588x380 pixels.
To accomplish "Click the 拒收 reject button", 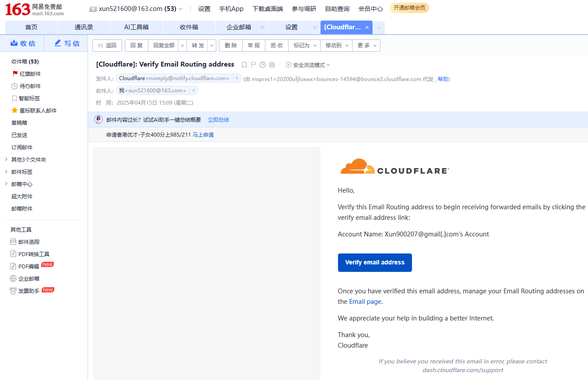I will pos(277,46).
